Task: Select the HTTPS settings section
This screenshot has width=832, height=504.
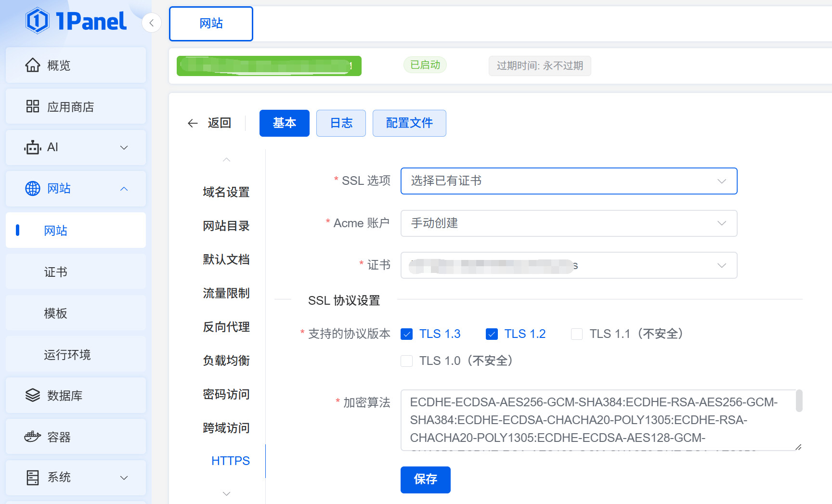Action: point(230,461)
